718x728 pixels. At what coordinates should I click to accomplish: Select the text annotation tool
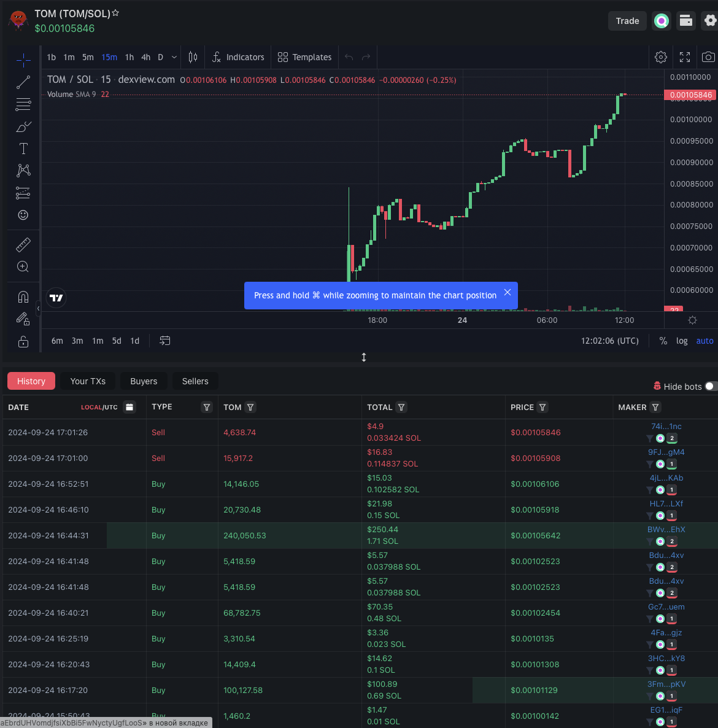point(23,149)
